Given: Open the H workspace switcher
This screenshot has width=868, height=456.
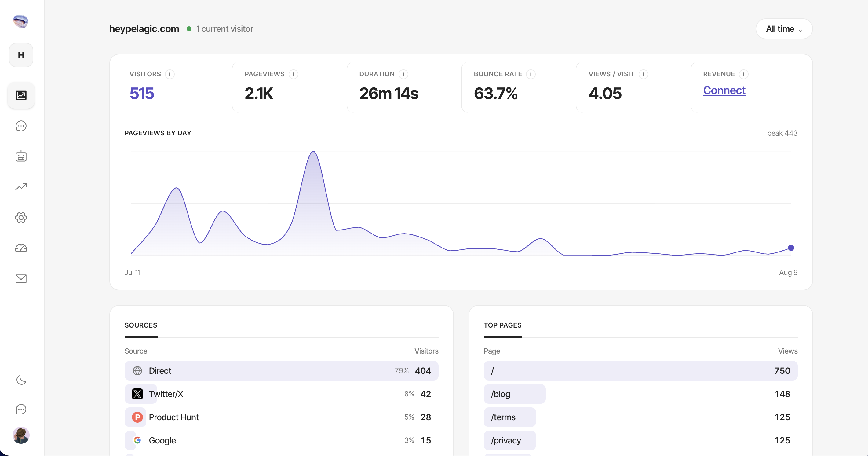Looking at the screenshot, I should point(21,55).
